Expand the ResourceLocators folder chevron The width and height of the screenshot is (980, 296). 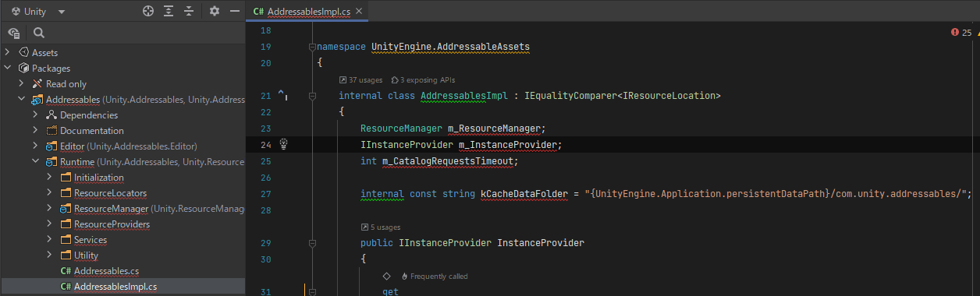pyautogui.click(x=50, y=193)
